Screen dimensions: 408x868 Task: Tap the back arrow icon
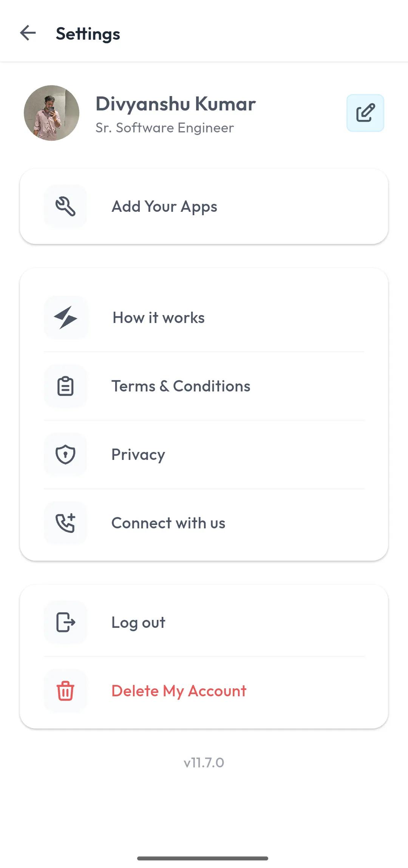coord(28,33)
